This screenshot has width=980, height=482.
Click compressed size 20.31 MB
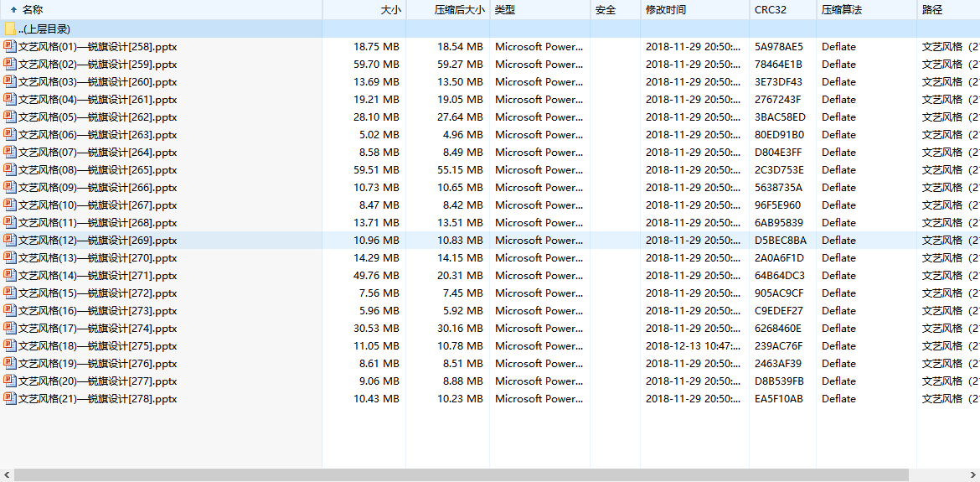[x=460, y=275]
